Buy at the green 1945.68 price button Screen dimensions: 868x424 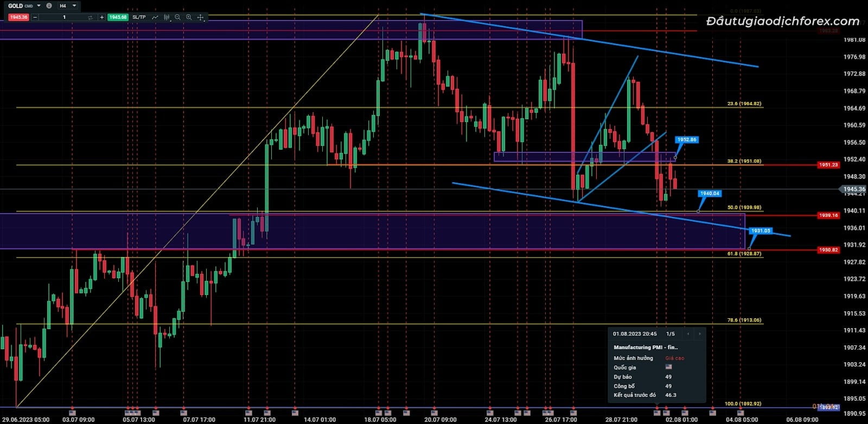click(118, 17)
